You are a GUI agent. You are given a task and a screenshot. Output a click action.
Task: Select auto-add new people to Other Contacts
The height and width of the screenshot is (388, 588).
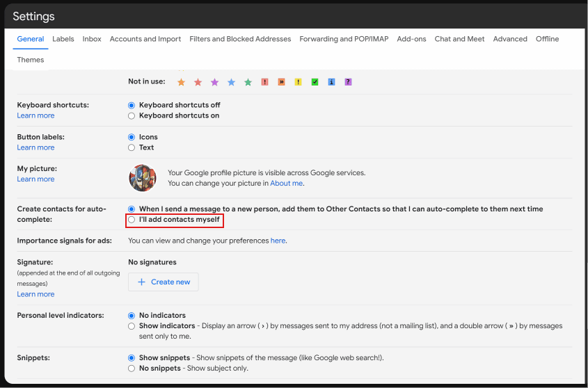(132, 209)
